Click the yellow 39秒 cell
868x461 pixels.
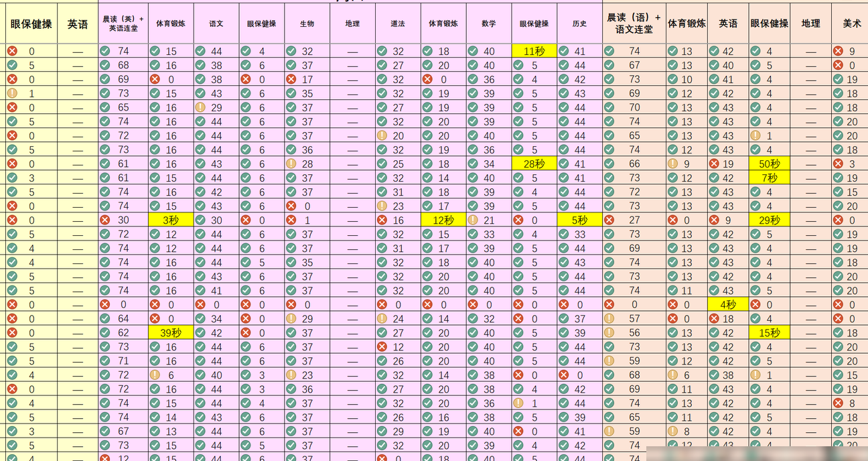pyautogui.click(x=171, y=332)
